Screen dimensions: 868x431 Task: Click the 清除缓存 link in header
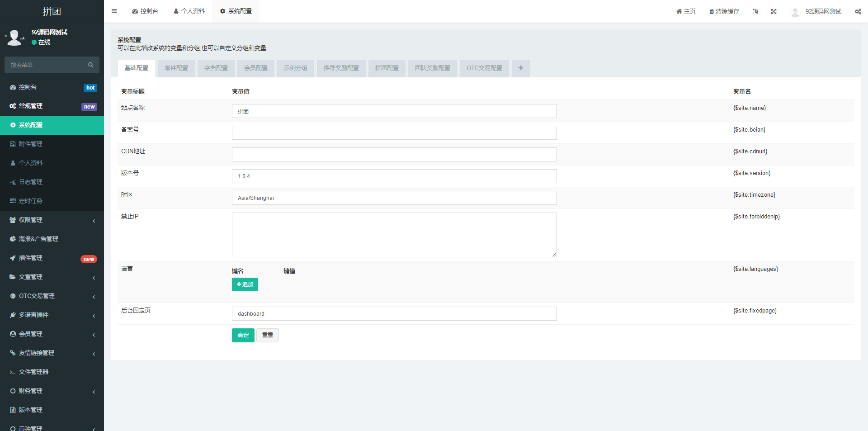724,11
